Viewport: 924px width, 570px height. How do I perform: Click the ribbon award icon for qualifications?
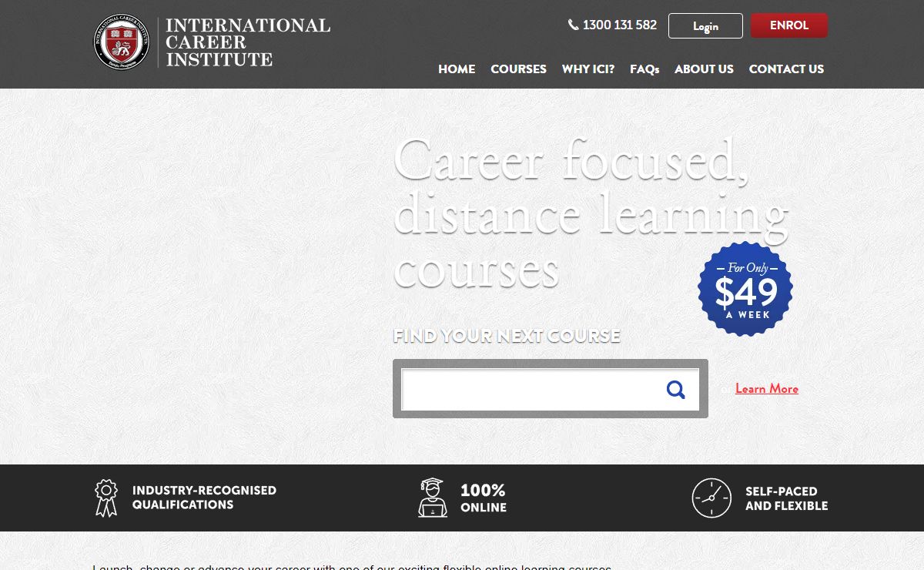pyautogui.click(x=105, y=498)
